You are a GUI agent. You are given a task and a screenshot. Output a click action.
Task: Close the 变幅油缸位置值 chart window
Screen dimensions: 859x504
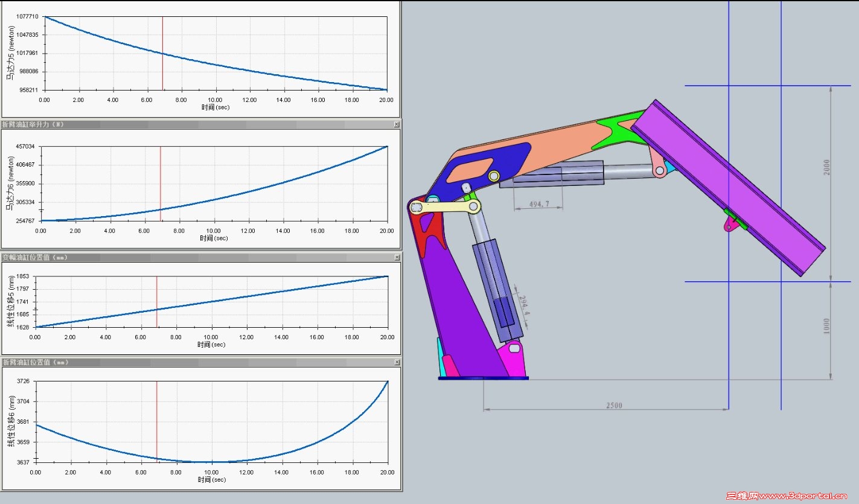[397, 257]
